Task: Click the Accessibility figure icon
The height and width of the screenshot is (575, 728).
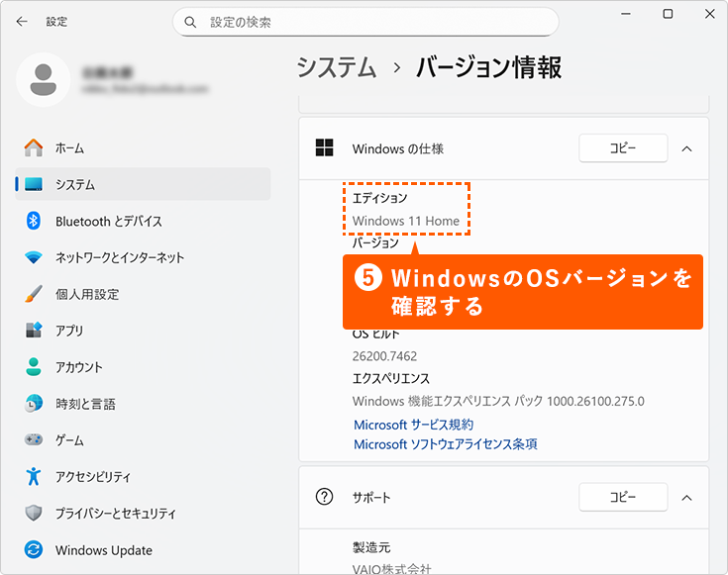Action: (x=34, y=477)
